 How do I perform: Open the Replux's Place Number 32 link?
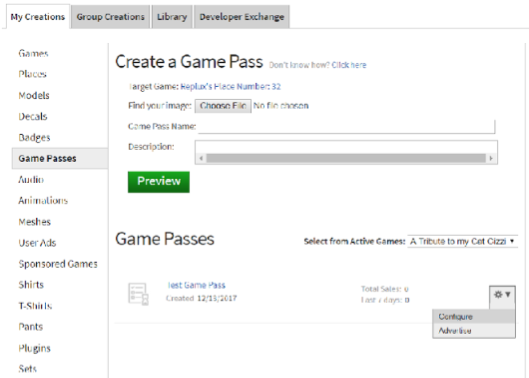(230, 86)
